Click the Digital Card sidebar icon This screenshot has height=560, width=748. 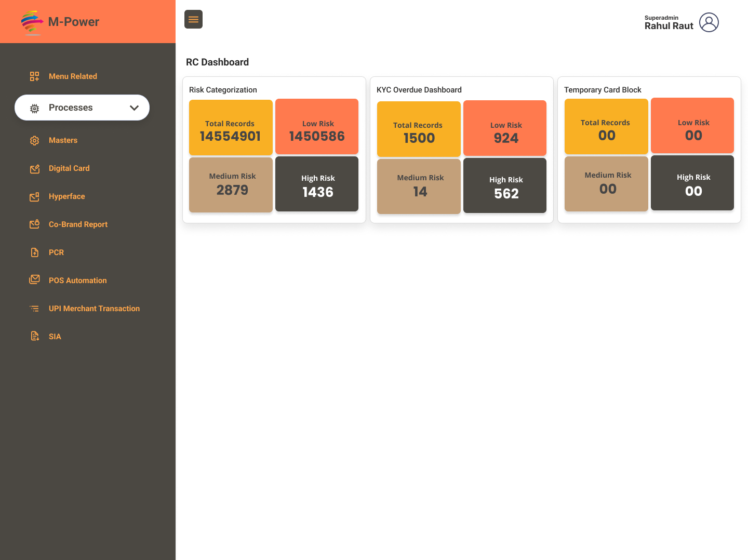pos(34,169)
